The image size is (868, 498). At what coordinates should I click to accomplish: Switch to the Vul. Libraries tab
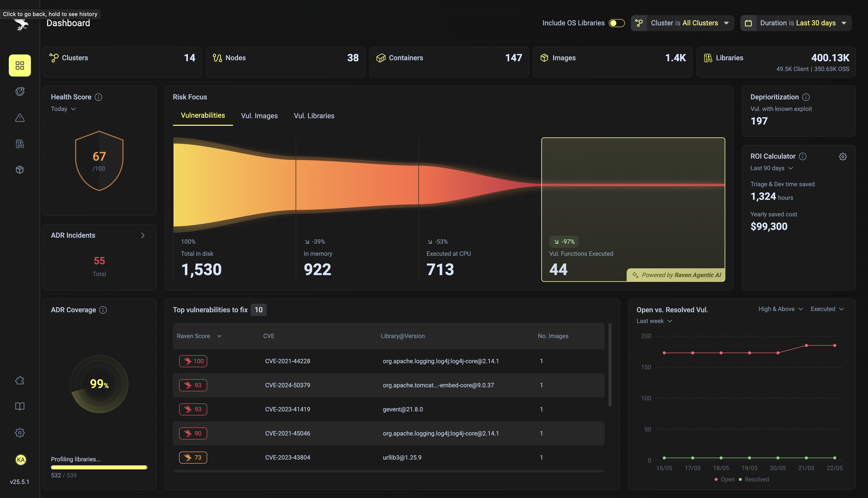click(314, 116)
